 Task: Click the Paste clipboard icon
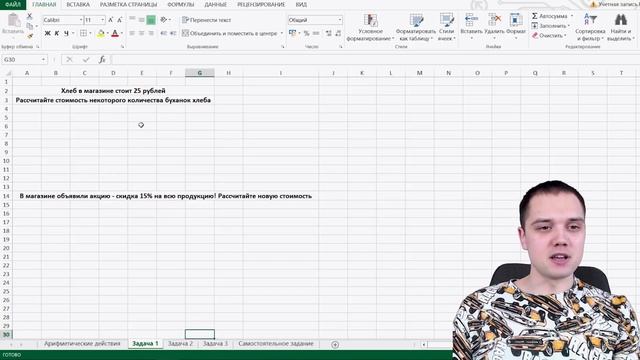[13, 20]
